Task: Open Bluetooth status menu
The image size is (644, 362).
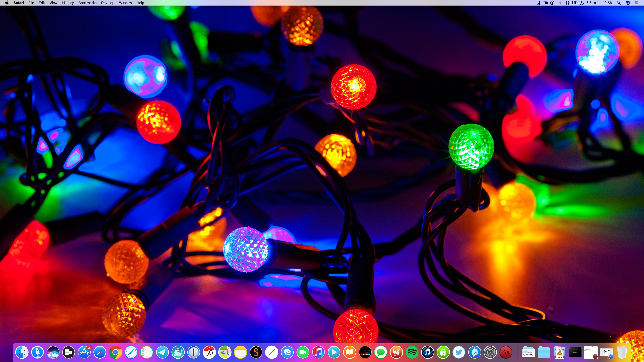Action: click(x=560, y=3)
